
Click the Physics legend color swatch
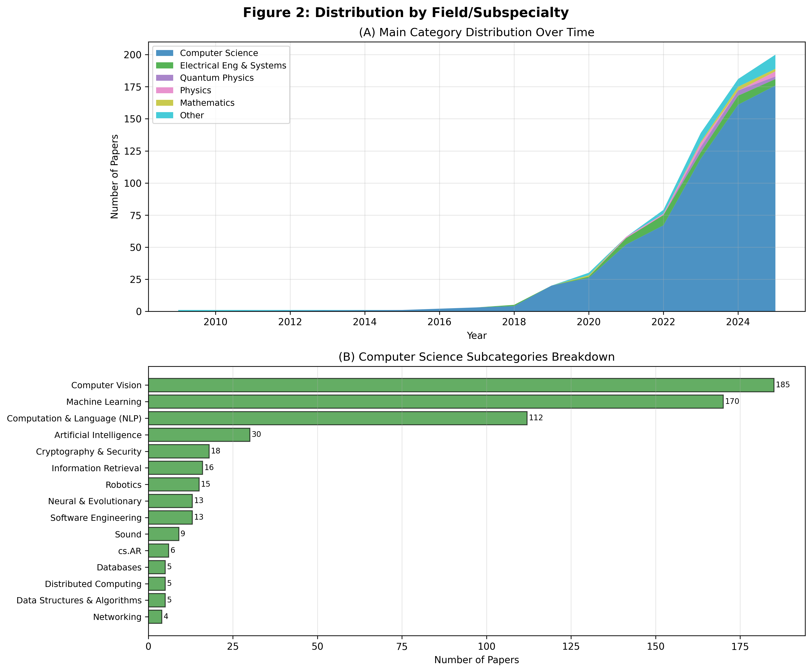(165, 91)
